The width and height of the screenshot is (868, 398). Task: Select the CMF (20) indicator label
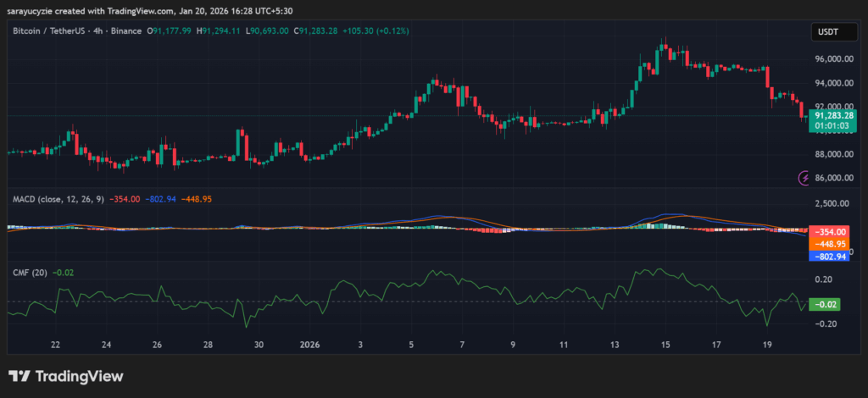pyautogui.click(x=30, y=272)
